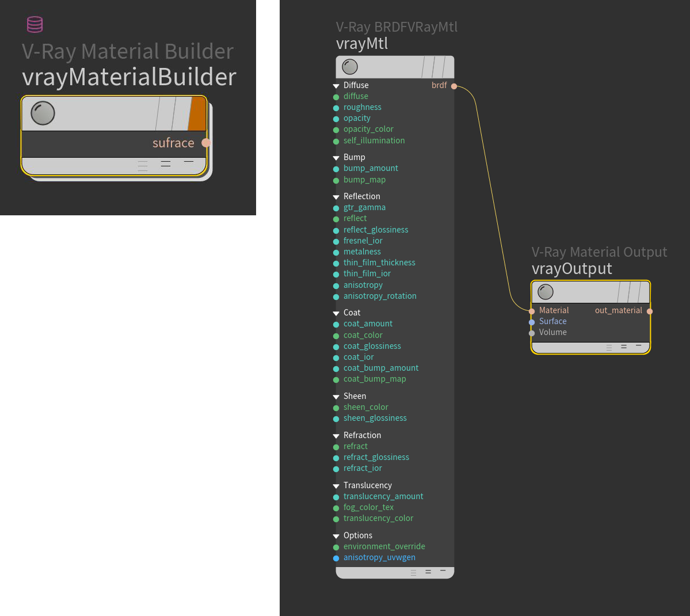Collapse the Translucency group in vrayMtl
This screenshot has height=616, width=690.
(x=336, y=486)
